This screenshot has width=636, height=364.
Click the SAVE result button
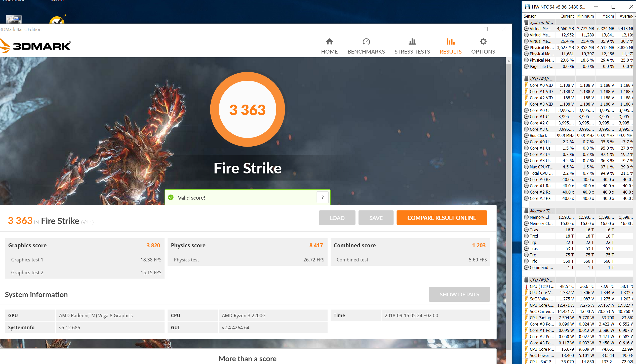point(376,218)
